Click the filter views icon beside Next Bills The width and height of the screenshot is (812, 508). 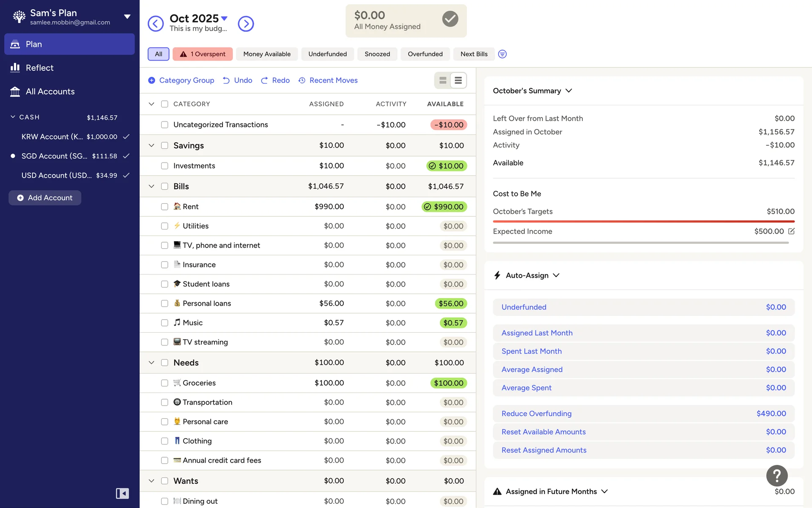502,54
